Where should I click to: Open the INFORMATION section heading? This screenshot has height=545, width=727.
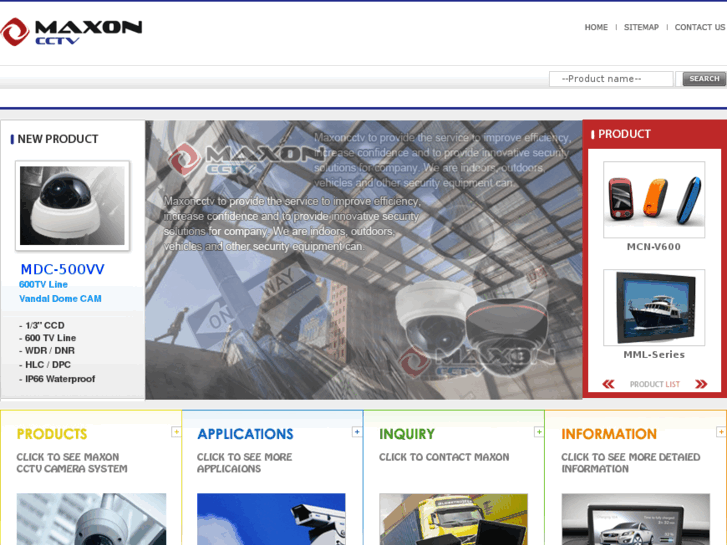(x=609, y=434)
